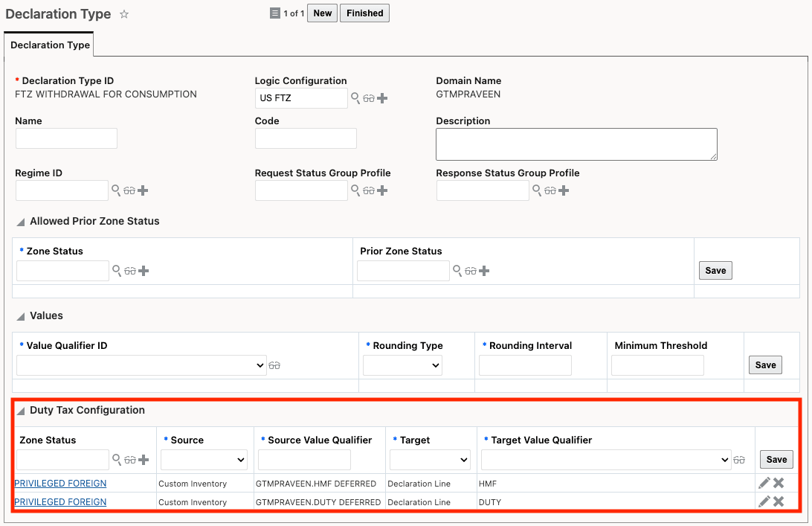Image resolution: width=812 pixels, height=526 pixels.
Task: Delete the DUTY row with X icon
Action: (779, 501)
